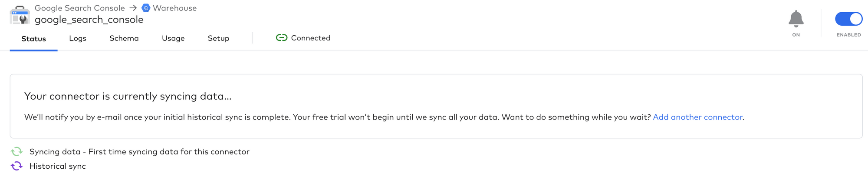868x187 pixels.
Task: Click the arrow between source and Warehouse
Action: click(x=133, y=8)
